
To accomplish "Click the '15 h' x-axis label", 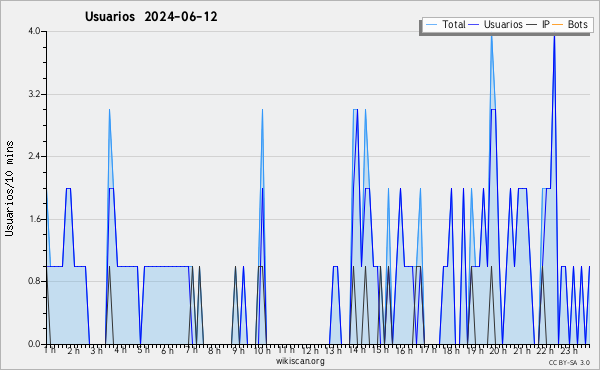I will (380, 350).
